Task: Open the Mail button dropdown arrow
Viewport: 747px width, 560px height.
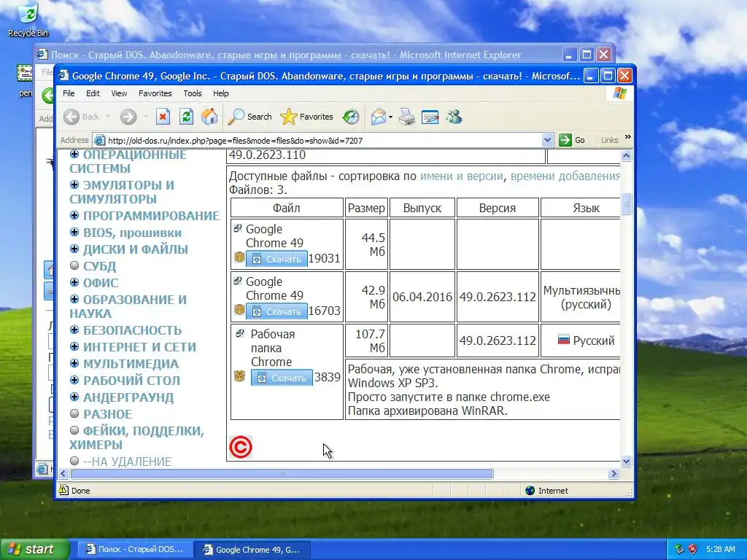Action: tap(391, 117)
